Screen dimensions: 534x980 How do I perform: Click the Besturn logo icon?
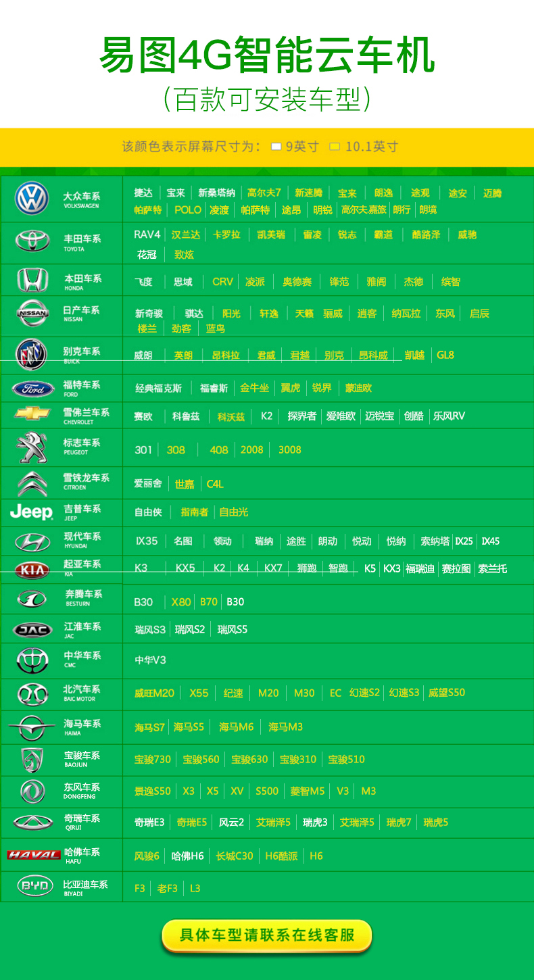[31, 599]
